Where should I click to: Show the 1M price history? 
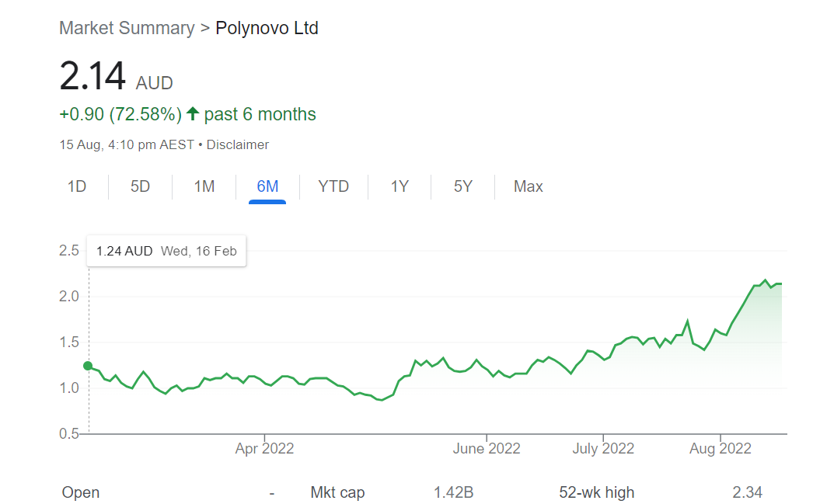(x=204, y=186)
